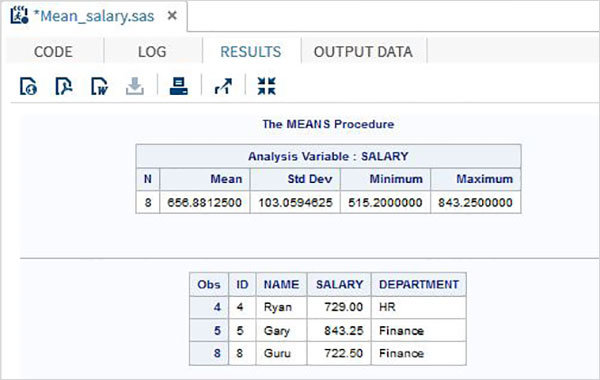This screenshot has width=600, height=380.
Task: Select Gary's salary cell 843.25
Action: point(339,330)
